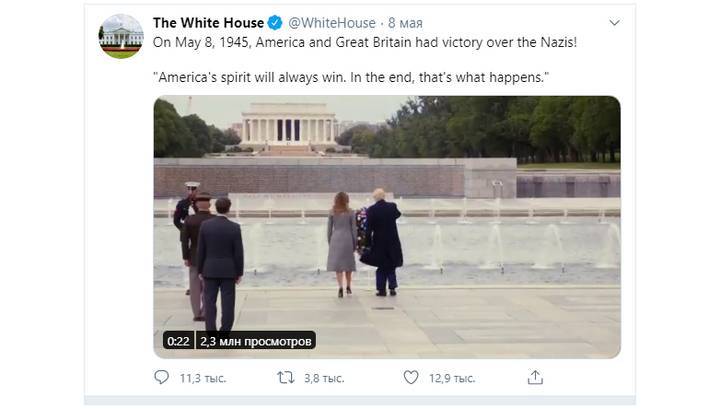
Task: Open the @WhiteHouse handle link
Action: [332, 22]
